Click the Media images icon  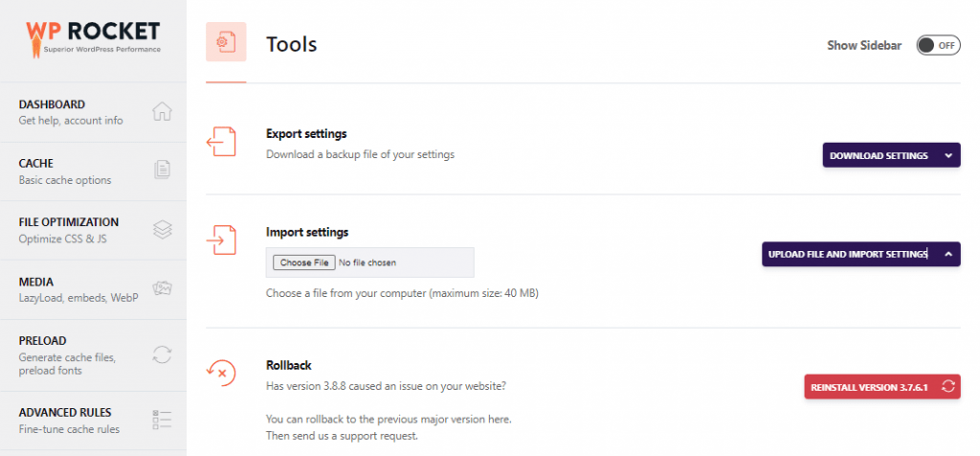pyautogui.click(x=162, y=288)
